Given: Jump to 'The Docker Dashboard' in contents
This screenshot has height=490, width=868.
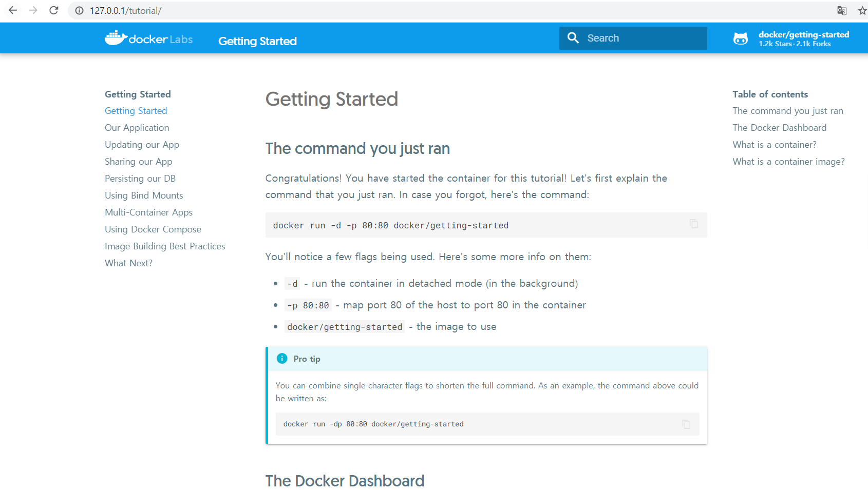Looking at the screenshot, I should click(780, 128).
